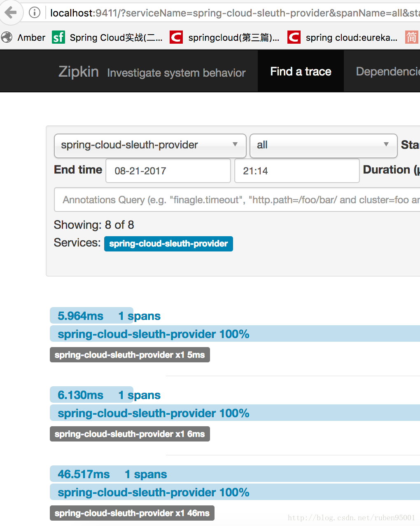Image resolution: width=420 pixels, height=526 pixels.
Task: Edit End time clock field 21:14
Action: tap(297, 171)
